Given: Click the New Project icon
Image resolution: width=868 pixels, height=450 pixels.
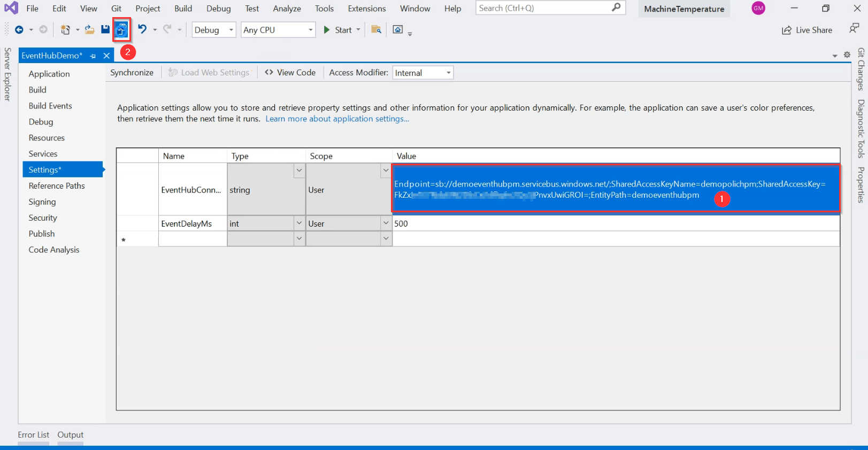Looking at the screenshot, I should [65, 30].
